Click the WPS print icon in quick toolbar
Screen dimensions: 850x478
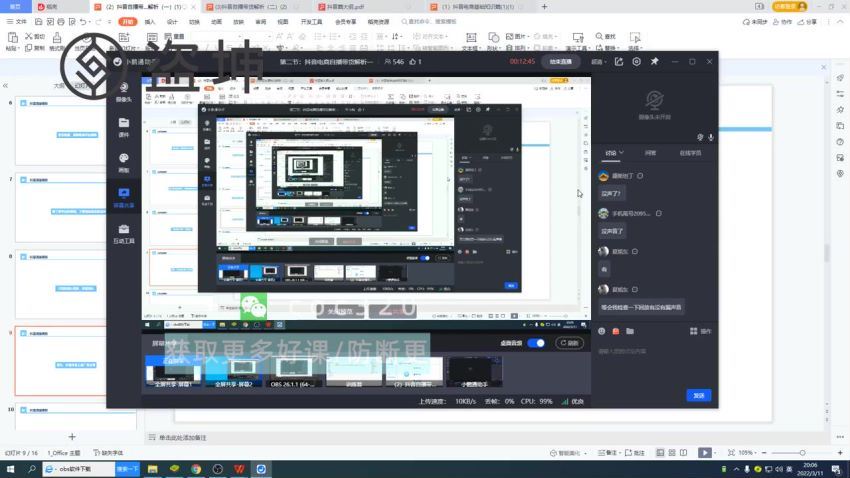(x=61, y=22)
